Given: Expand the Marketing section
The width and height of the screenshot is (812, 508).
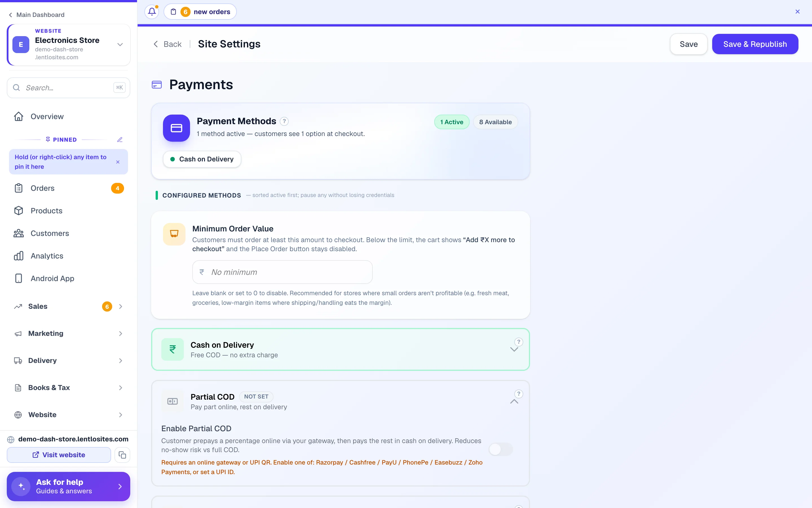Looking at the screenshot, I should pos(69,334).
